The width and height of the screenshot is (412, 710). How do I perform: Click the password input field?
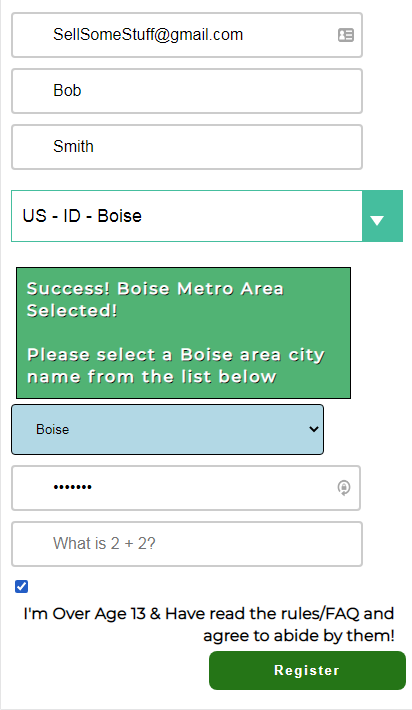click(186, 488)
